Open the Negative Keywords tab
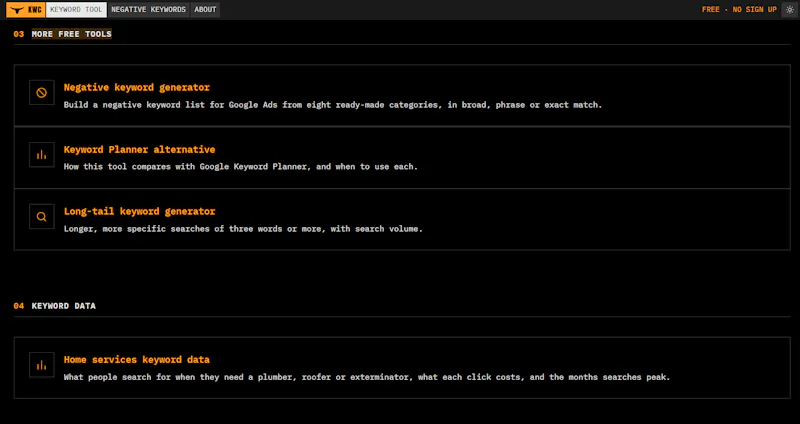The height and width of the screenshot is (424, 800). click(x=148, y=10)
